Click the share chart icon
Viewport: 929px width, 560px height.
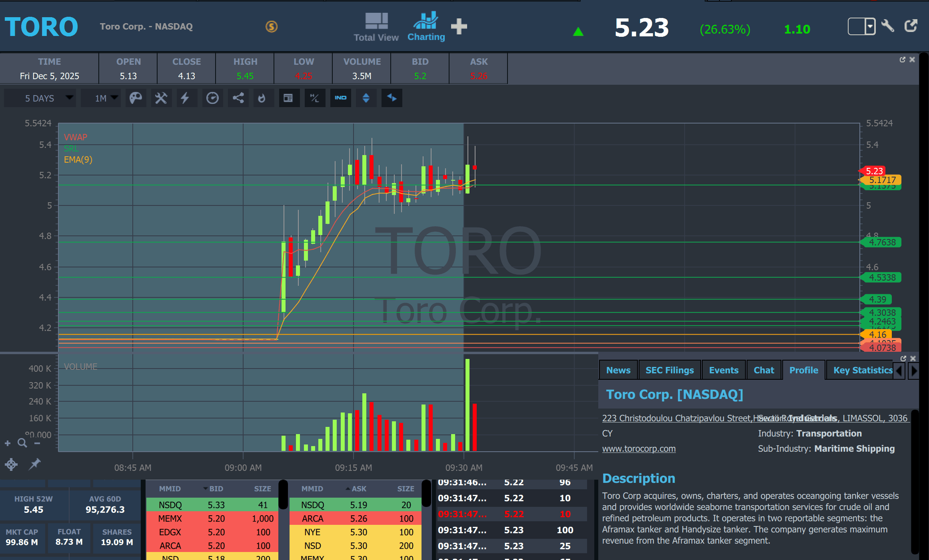(238, 98)
